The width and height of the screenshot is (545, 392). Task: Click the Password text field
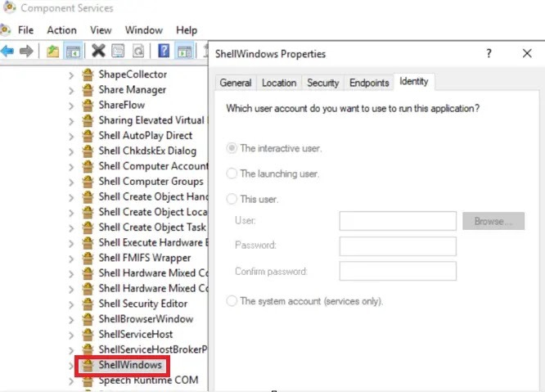(398, 246)
